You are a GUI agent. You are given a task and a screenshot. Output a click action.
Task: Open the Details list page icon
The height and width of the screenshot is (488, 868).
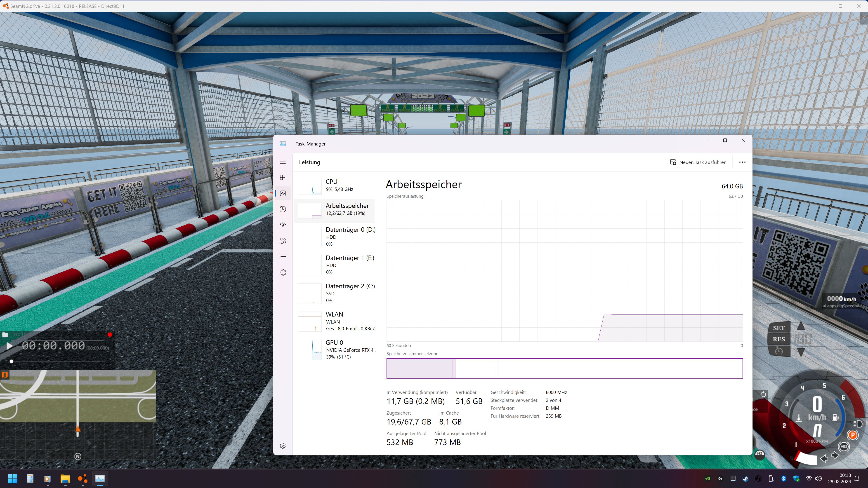283,257
